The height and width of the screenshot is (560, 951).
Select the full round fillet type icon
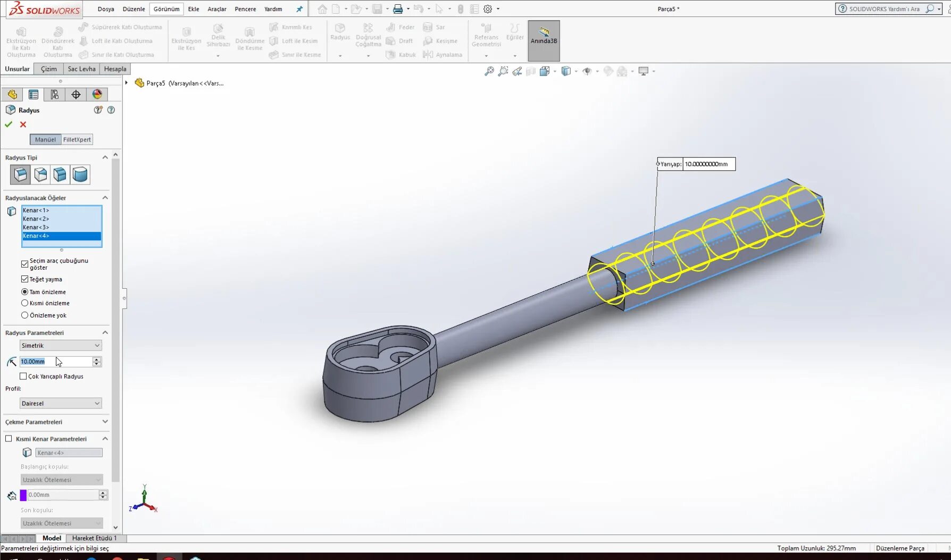pyautogui.click(x=80, y=174)
